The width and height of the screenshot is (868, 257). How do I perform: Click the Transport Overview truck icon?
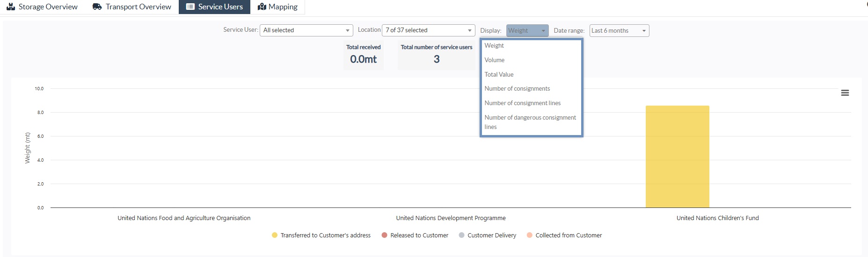[x=97, y=7]
